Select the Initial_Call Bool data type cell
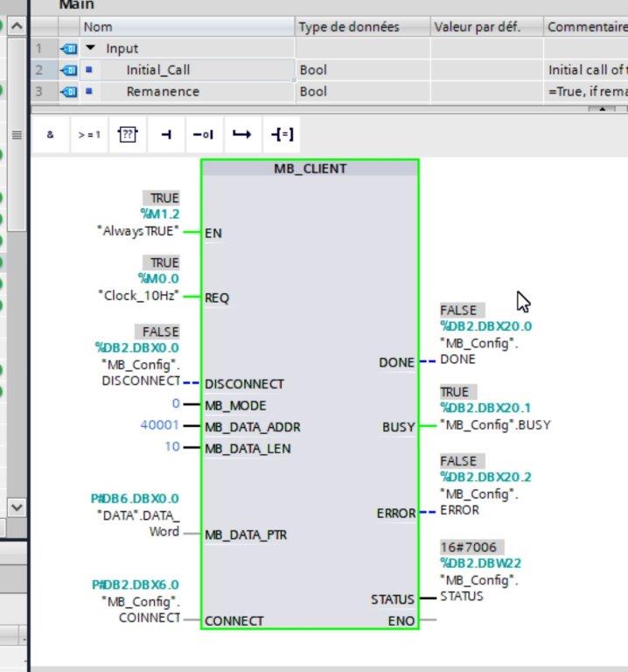The height and width of the screenshot is (672, 628). (362, 70)
